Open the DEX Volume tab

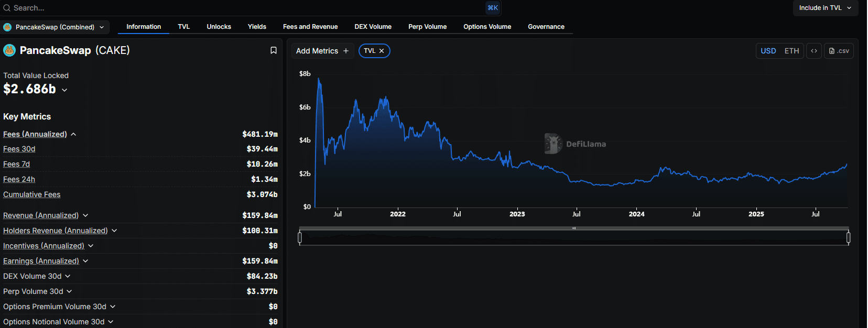(x=373, y=27)
